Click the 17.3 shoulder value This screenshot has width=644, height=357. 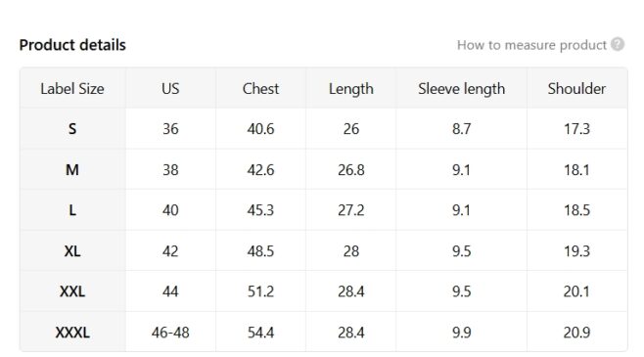point(576,129)
